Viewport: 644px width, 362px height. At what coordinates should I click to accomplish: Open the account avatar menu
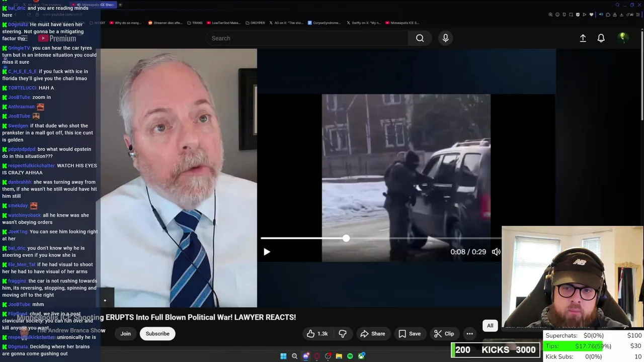(623, 38)
